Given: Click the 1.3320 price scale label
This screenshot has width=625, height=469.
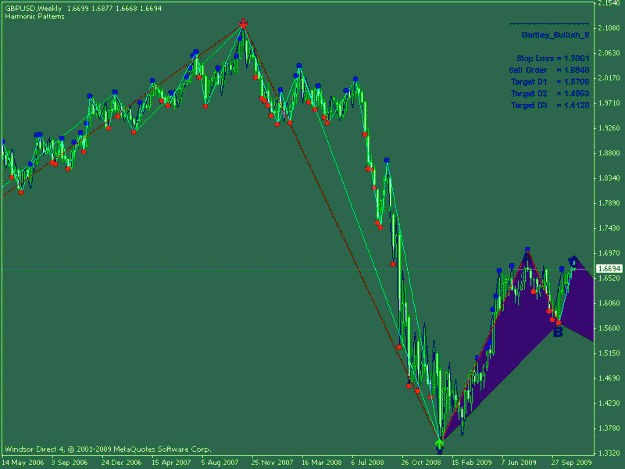Looking at the screenshot, I should (609, 453).
